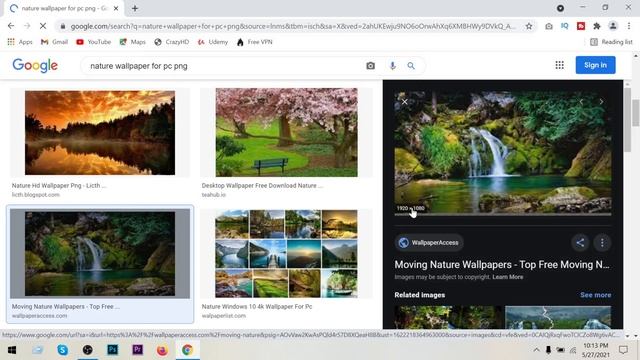Bookmark this page with the star icon
This screenshot has width=640, height=360.
pyautogui.click(x=529, y=26)
